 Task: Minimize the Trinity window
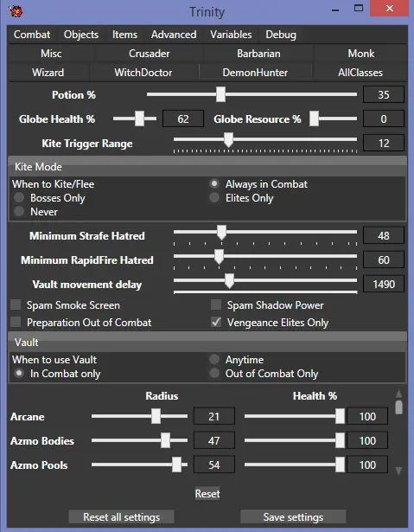[x=335, y=10]
